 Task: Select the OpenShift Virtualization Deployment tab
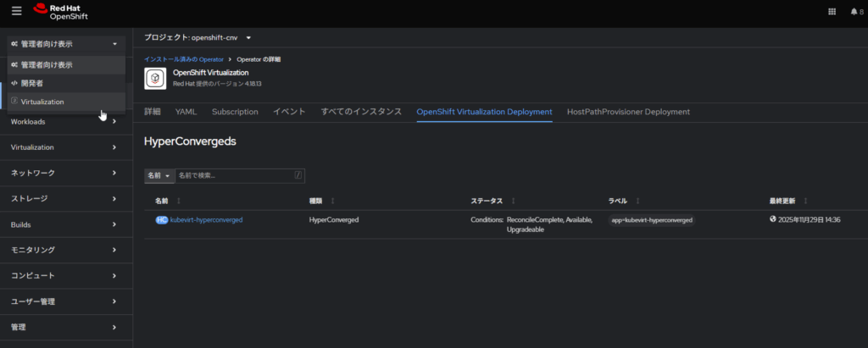tap(484, 112)
